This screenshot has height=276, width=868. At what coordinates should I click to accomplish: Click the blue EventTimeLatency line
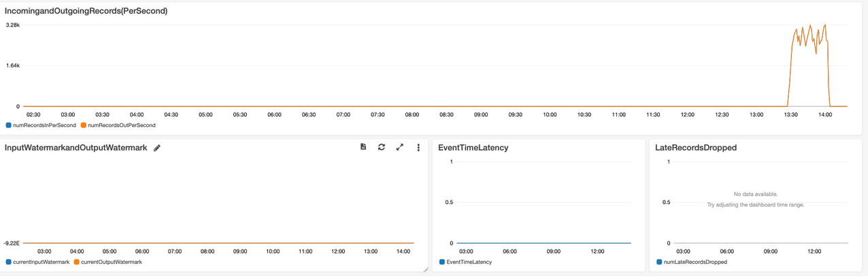pos(544,243)
